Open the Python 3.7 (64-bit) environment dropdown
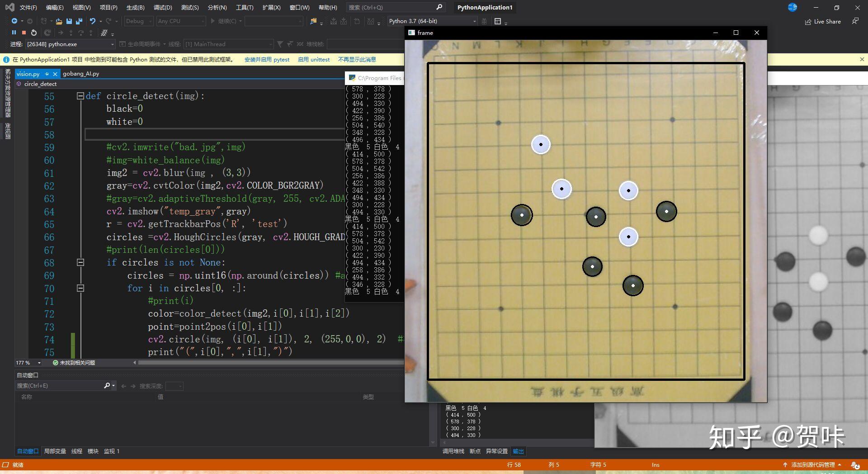 [x=474, y=21]
